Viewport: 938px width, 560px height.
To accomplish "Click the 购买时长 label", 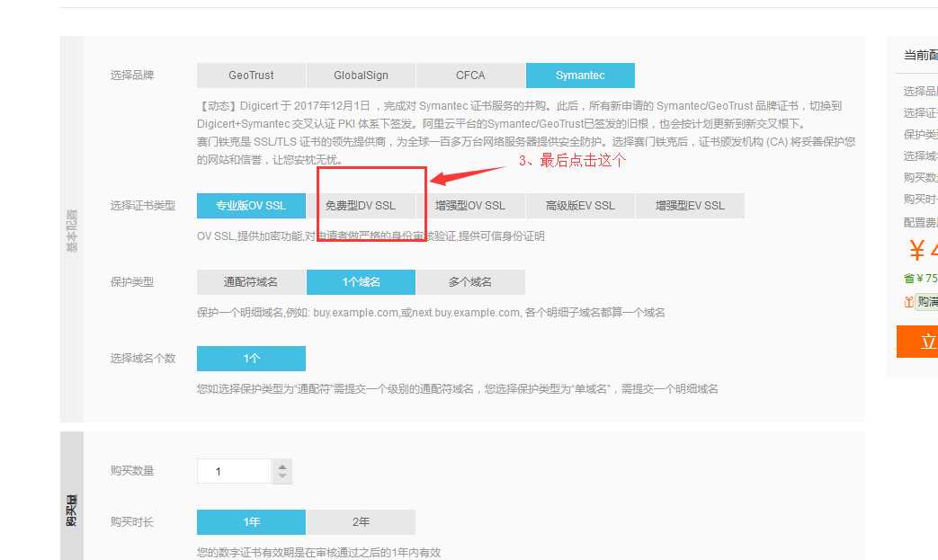I will [x=132, y=521].
